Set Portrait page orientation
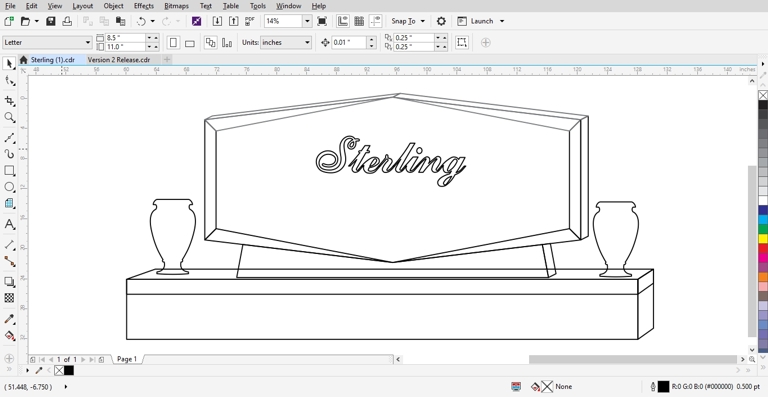The height and width of the screenshot is (397, 768). click(173, 43)
